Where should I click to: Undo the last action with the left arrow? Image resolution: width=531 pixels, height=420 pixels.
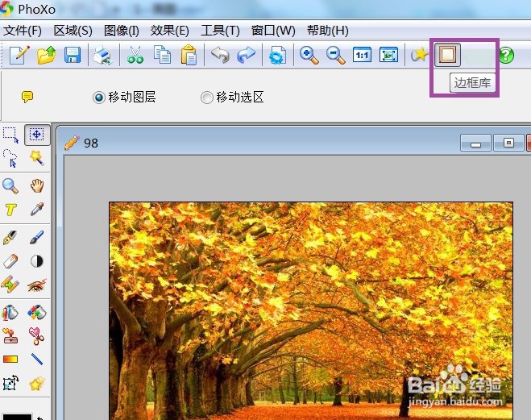[220, 55]
